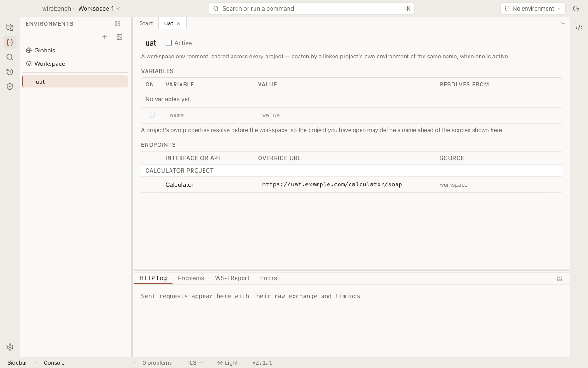Viewport: 588px width, 368px height.
Task: Open the No environment selector
Action: click(533, 8)
